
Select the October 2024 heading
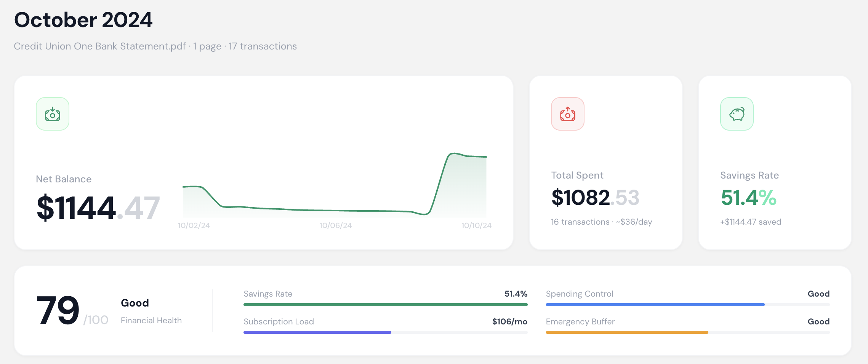(83, 20)
